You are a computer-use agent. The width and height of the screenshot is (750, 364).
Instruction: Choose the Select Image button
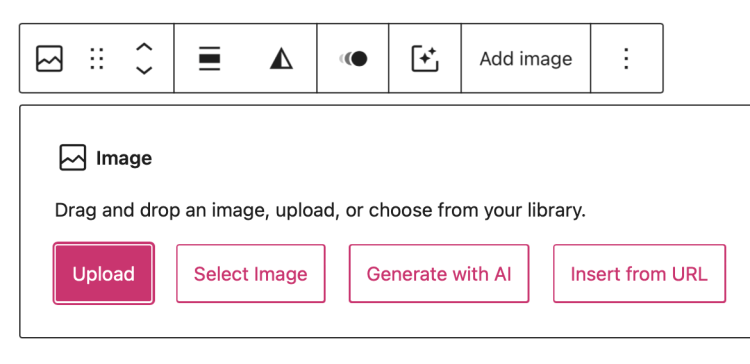click(x=251, y=274)
